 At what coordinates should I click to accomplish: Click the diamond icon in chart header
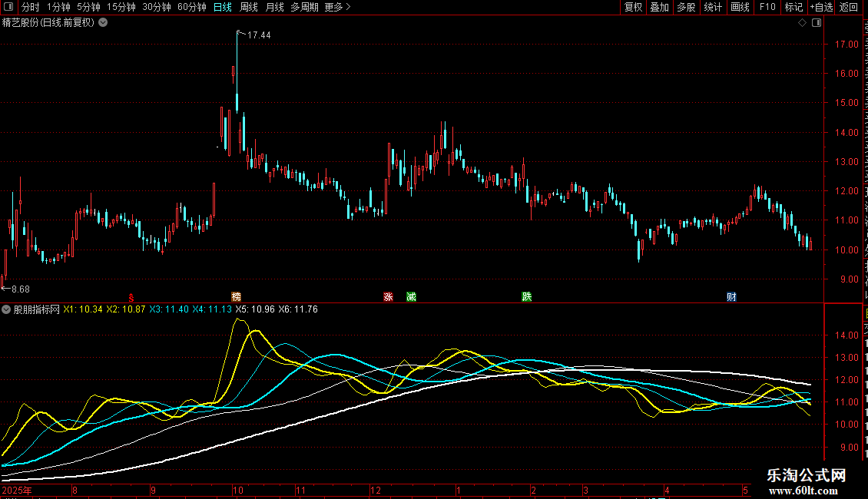[x=802, y=23]
